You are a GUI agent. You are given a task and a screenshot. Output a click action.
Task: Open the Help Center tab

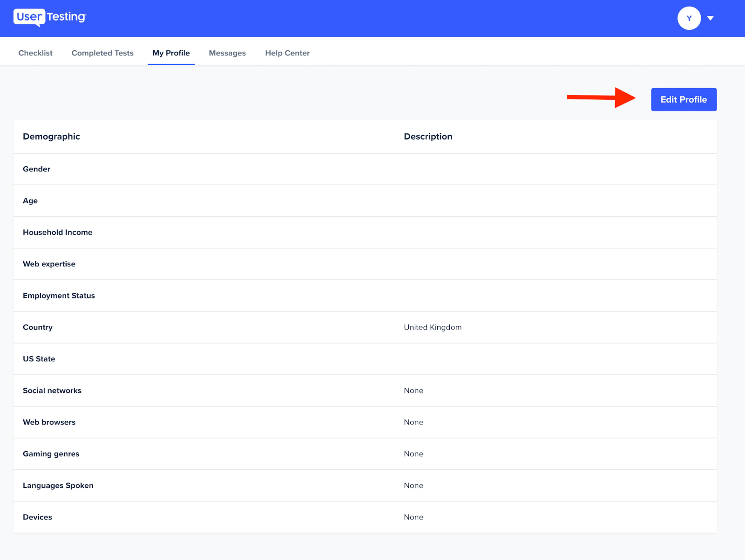pyautogui.click(x=287, y=53)
